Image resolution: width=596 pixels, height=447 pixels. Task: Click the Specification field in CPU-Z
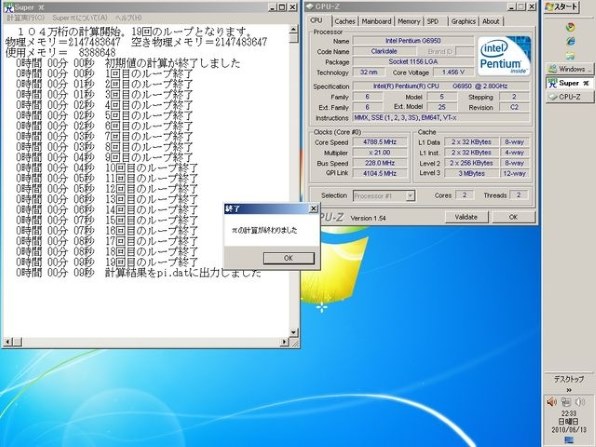tap(441, 86)
